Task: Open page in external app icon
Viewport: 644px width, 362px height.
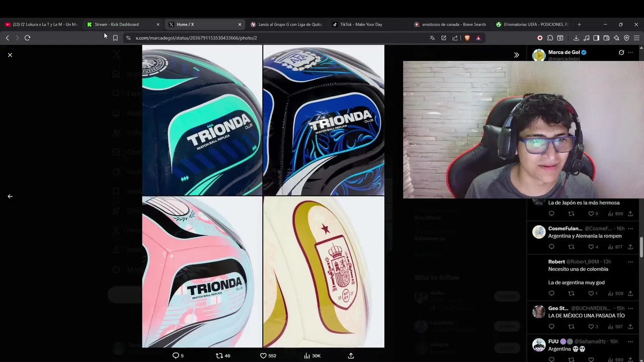Action: (x=444, y=38)
